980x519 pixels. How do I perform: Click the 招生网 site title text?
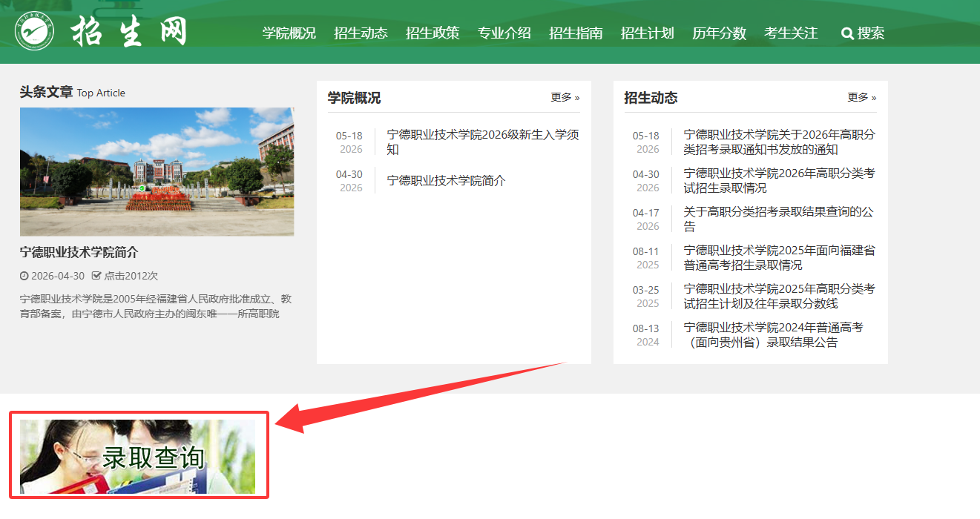pyautogui.click(x=129, y=31)
